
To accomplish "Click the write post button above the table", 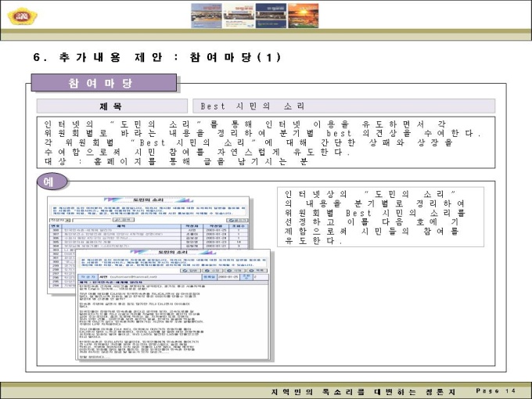I will pos(237,220).
